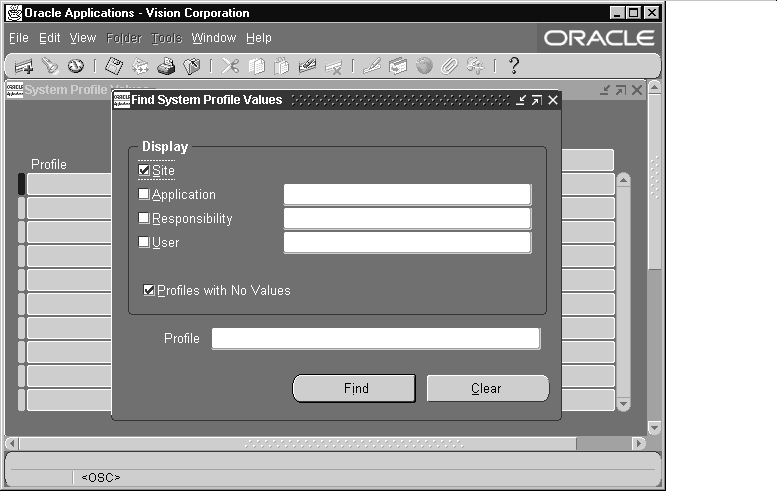Image resolution: width=777 pixels, height=491 pixels.
Task: Click the Clear Record eraser icon
Action: [x=307, y=66]
